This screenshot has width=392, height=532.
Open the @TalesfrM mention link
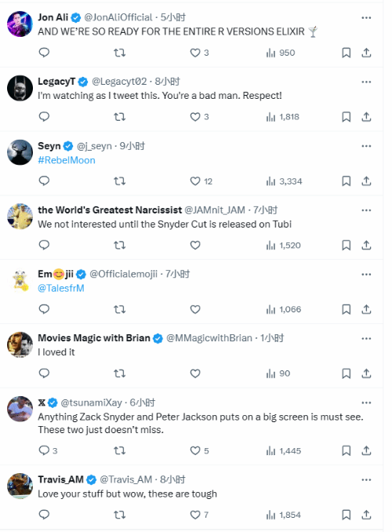[61, 289]
